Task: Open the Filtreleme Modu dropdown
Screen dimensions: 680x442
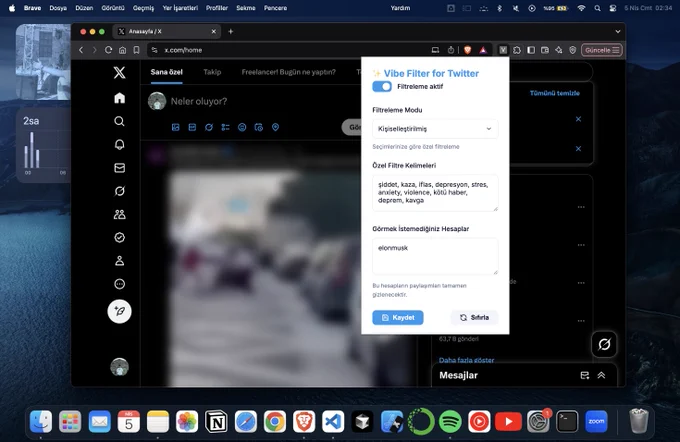Action: [x=435, y=129]
